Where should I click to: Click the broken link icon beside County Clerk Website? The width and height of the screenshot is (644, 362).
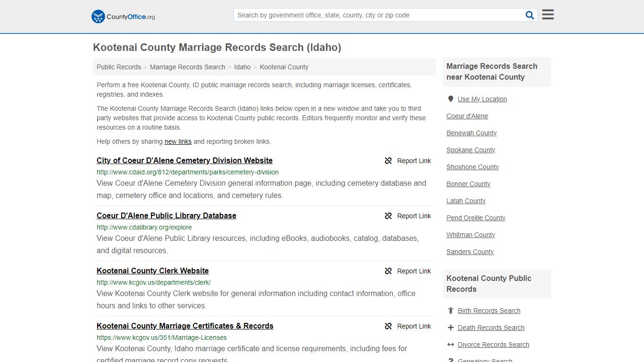point(388,271)
